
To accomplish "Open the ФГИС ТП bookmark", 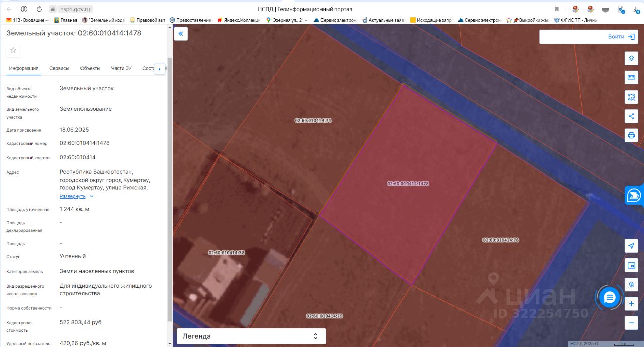I will pyautogui.click(x=575, y=20).
